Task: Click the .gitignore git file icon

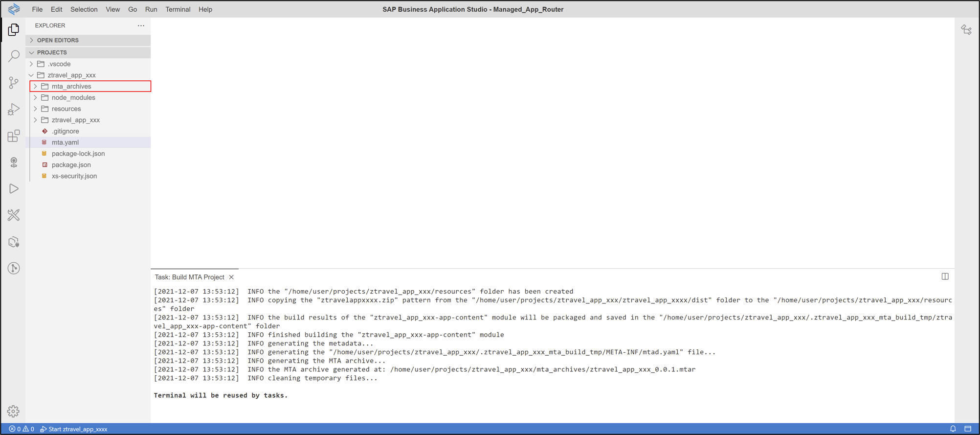Action: pos(45,131)
